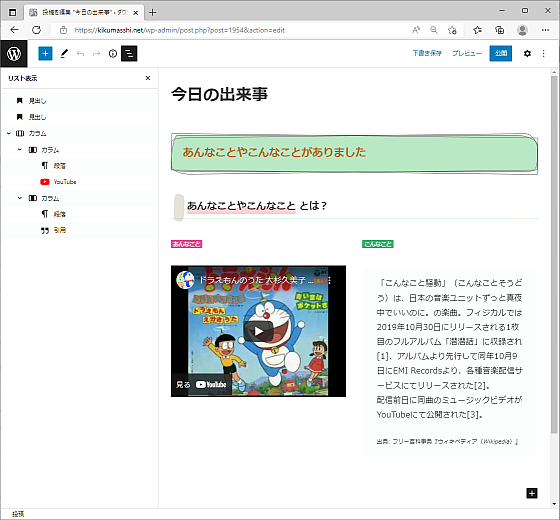Click the site info lock icon
The width and height of the screenshot is (560, 520).
(63, 30)
